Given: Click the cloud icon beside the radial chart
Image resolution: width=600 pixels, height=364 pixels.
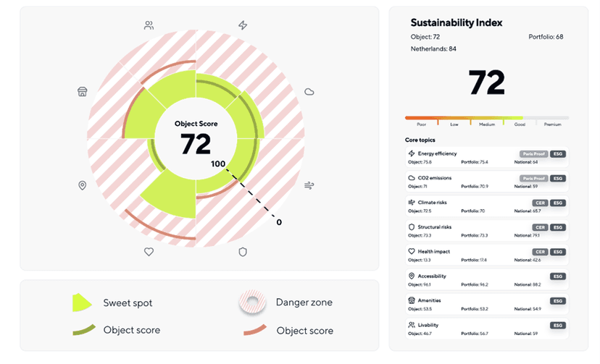Looking at the screenshot, I should click(309, 91).
